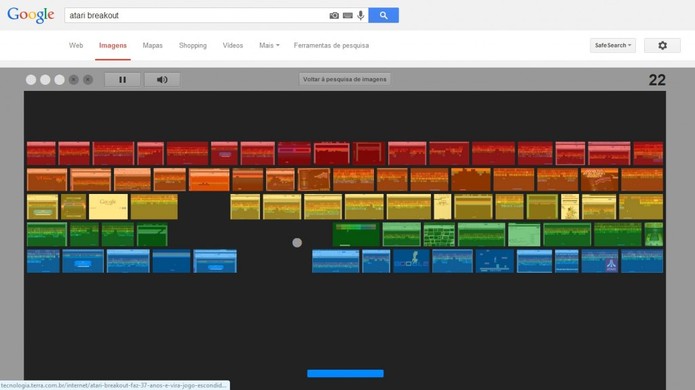Click the gray bouncing ball
The image size is (695, 390).
(297, 242)
